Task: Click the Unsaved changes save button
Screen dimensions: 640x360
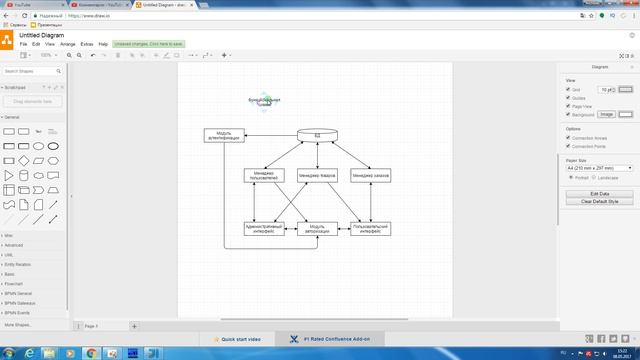Action: click(149, 44)
